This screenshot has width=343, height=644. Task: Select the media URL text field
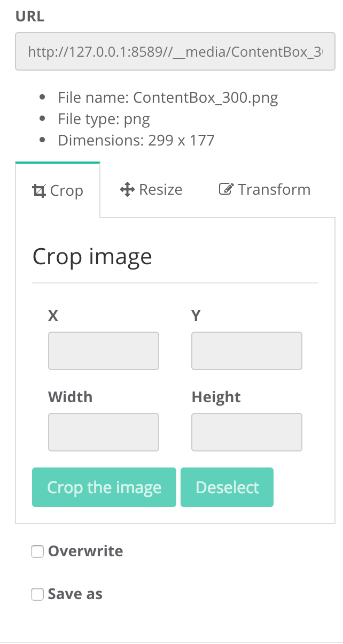(x=175, y=52)
